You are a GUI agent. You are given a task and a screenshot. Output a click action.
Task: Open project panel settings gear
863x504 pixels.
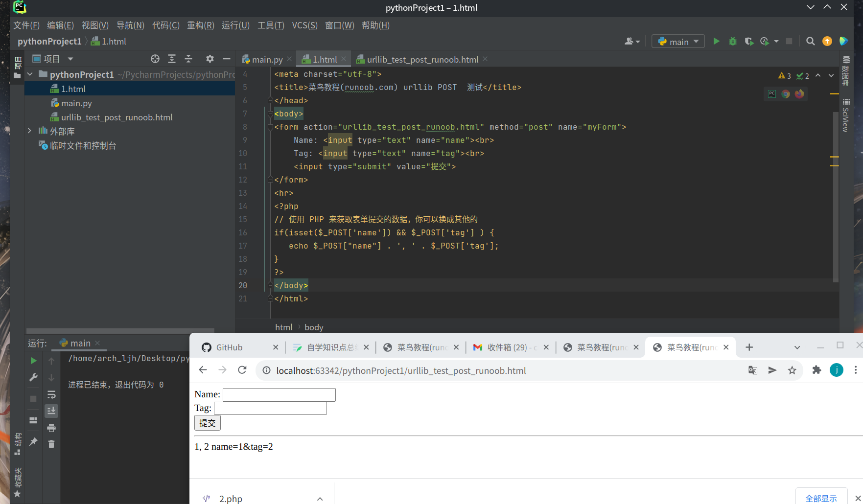coord(210,59)
